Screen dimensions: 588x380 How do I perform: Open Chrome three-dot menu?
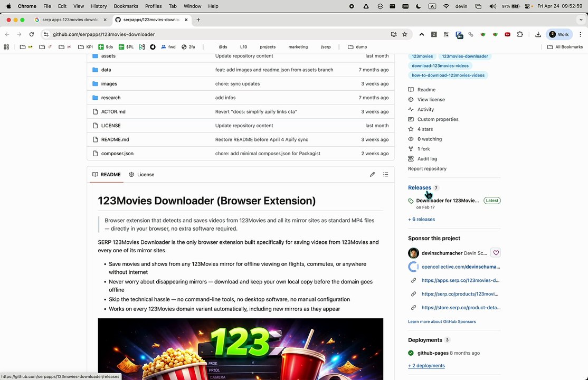pos(580,34)
